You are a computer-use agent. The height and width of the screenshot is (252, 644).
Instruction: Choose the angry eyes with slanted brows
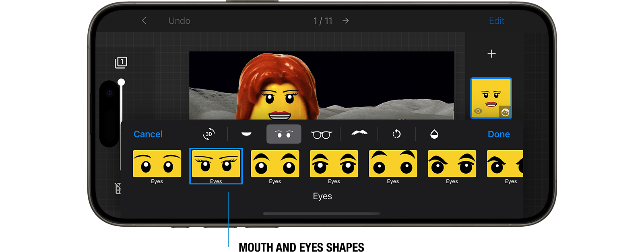coord(452,164)
